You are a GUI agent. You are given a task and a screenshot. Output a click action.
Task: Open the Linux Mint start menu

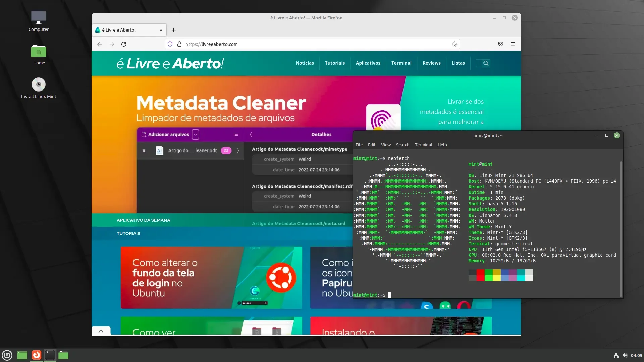7,355
